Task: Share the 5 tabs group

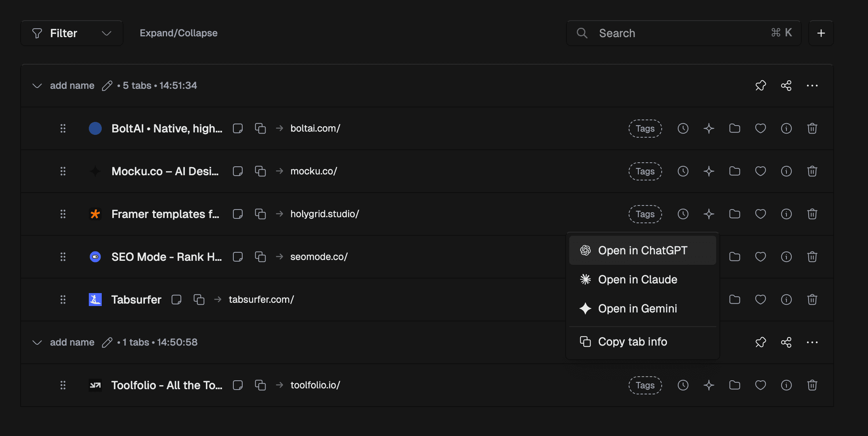Action: pyautogui.click(x=786, y=86)
